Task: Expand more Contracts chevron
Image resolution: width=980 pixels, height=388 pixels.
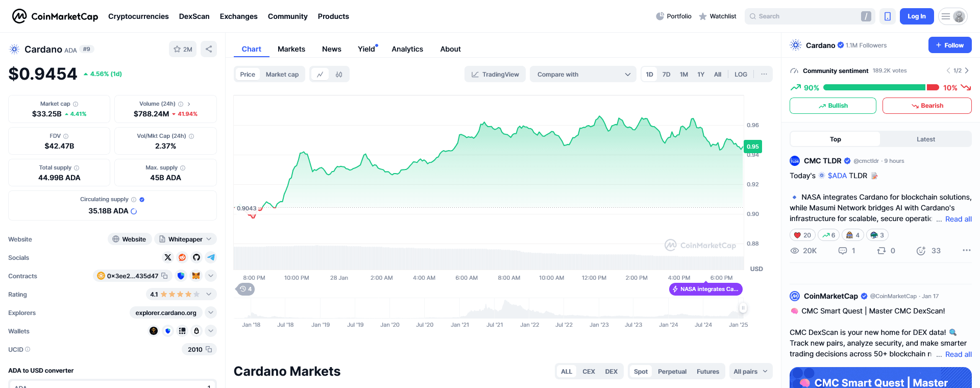Action: point(211,276)
